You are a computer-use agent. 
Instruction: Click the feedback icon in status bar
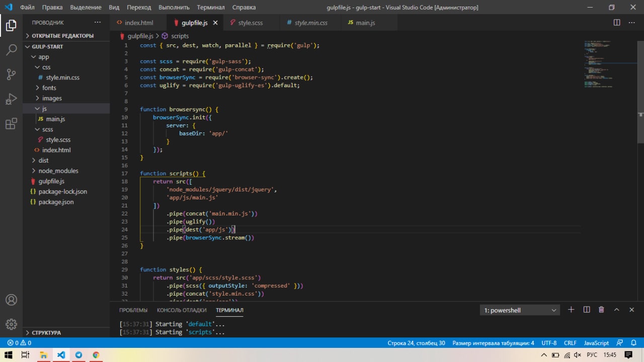point(620,343)
